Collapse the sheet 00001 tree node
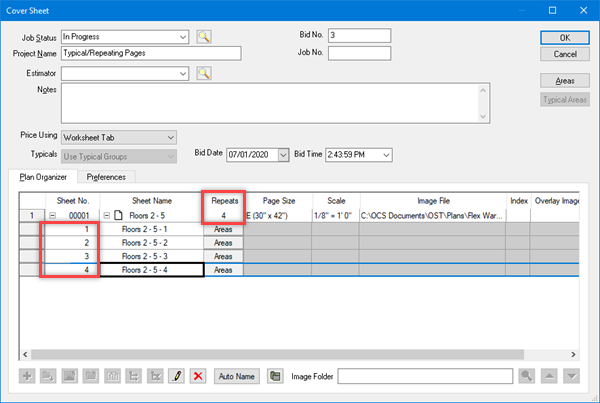 (52, 215)
